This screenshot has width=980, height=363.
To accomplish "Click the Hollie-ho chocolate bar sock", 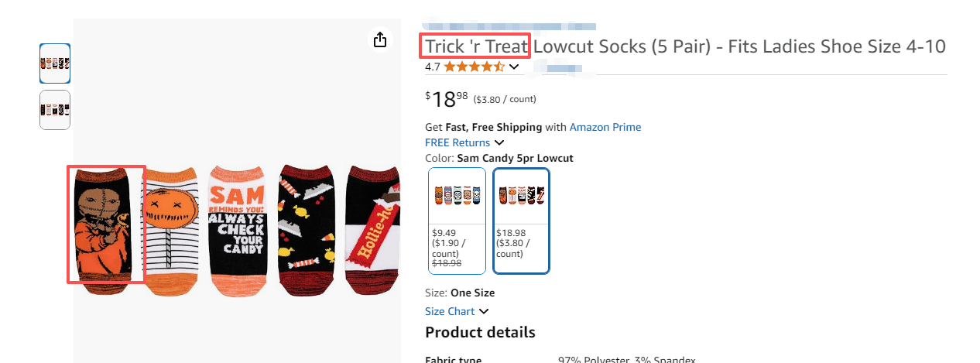I will [373, 230].
